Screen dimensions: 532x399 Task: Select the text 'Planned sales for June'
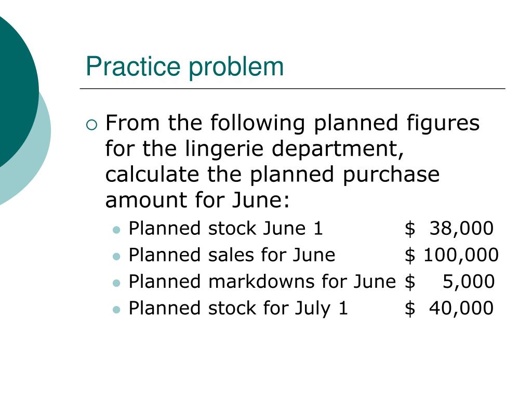point(232,255)
